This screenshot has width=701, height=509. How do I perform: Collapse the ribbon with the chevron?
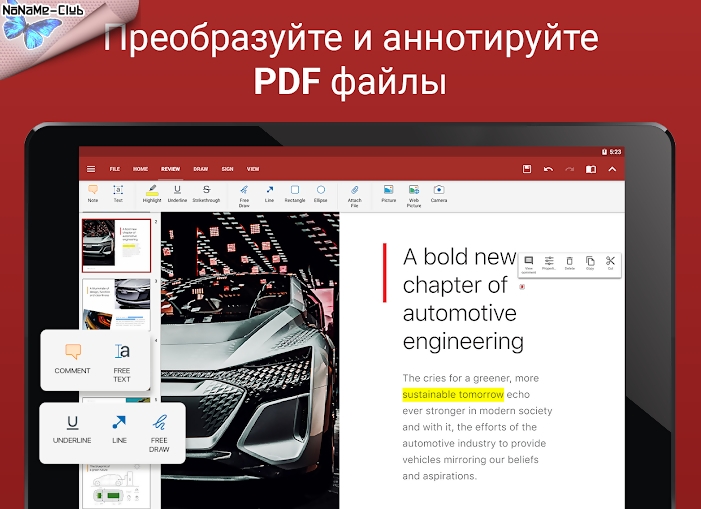[x=612, y=169]
